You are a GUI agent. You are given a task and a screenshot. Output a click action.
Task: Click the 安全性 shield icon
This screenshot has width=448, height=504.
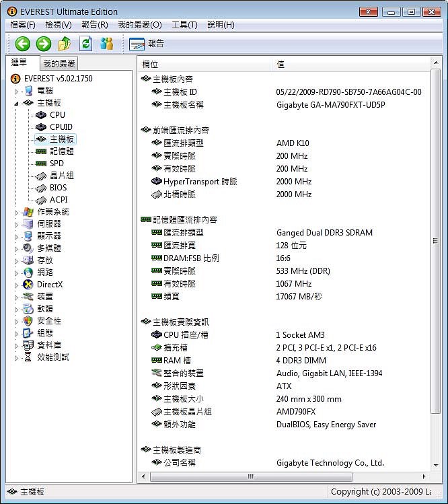28,321
